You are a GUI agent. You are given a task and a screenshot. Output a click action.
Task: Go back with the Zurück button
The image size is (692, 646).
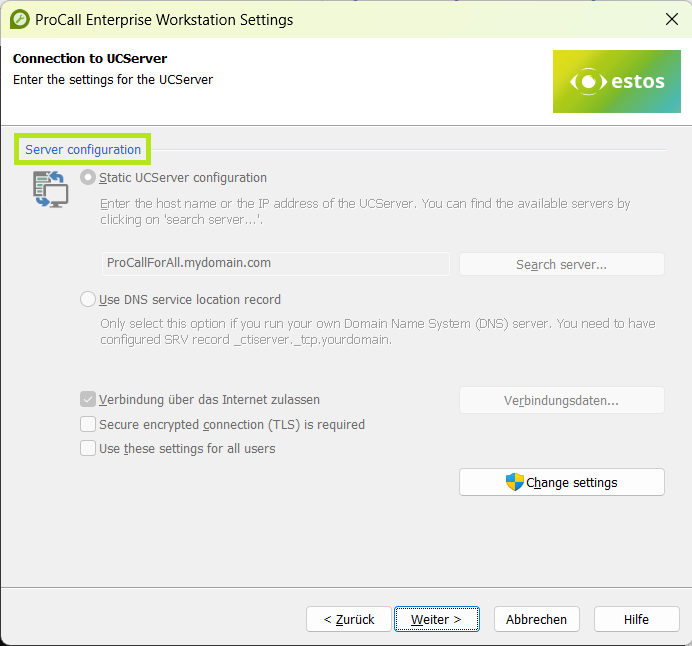click(348, 619)
